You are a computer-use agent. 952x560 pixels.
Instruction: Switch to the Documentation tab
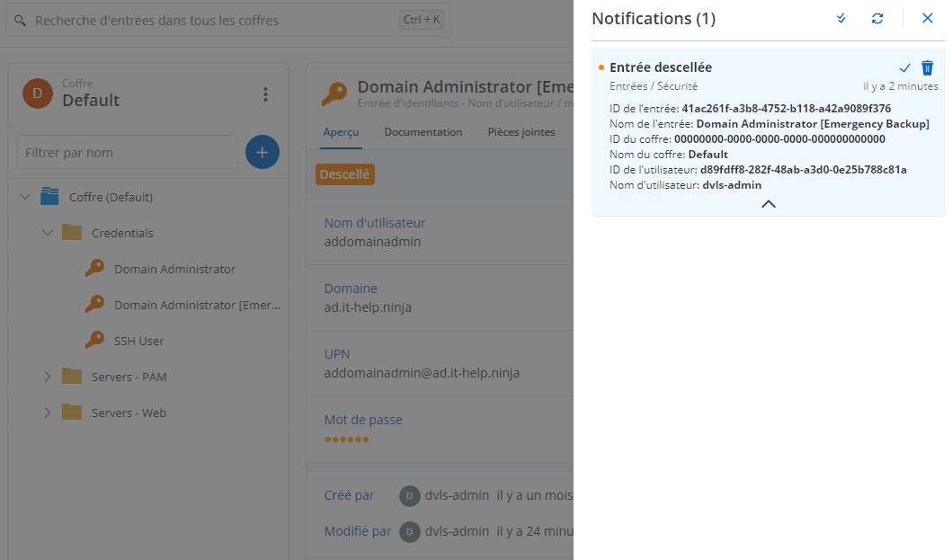[423, 132]
